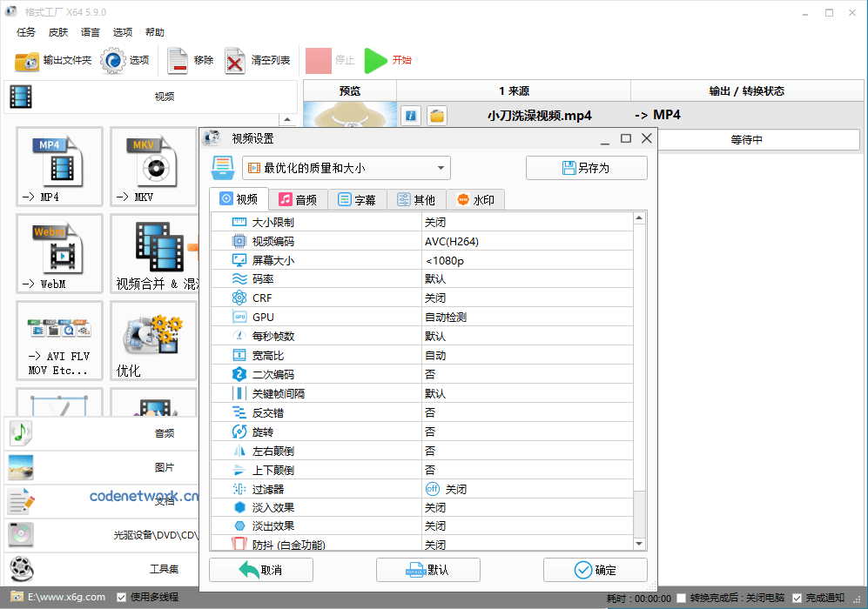Click the blue file info icon
This screenshot has width=868, height=609.
pos(412,116)
